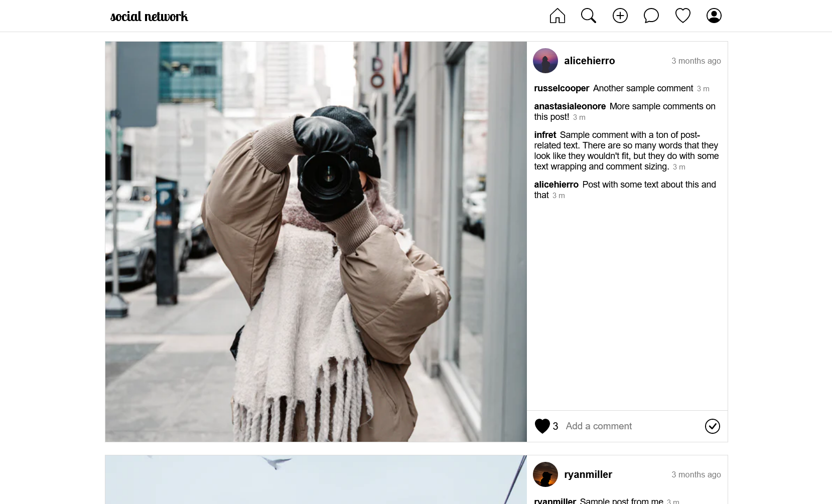Click alicehierro post's 3 months ago timestamp

click(x=696, y=61)
